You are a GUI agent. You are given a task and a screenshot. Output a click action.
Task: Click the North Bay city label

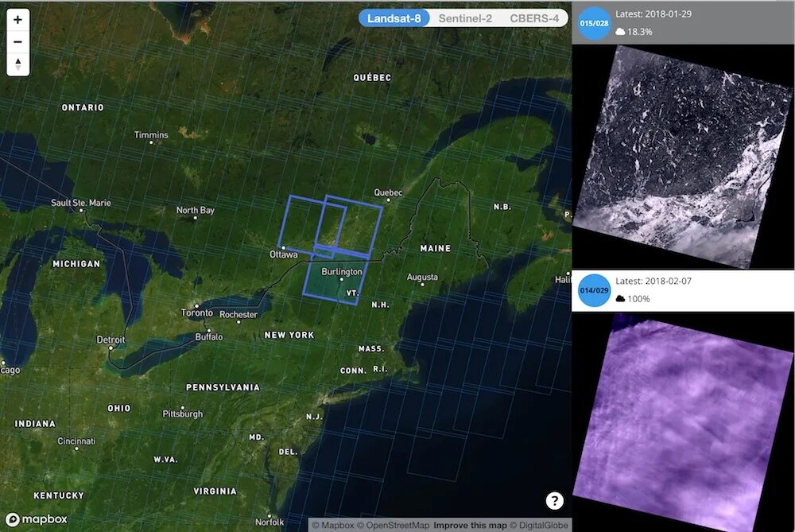coord(196,211)
